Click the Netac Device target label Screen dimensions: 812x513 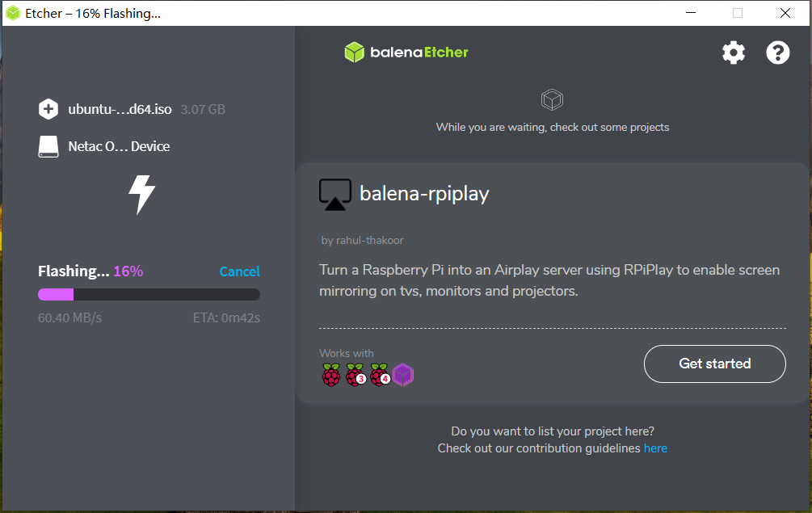click(119, 147)
